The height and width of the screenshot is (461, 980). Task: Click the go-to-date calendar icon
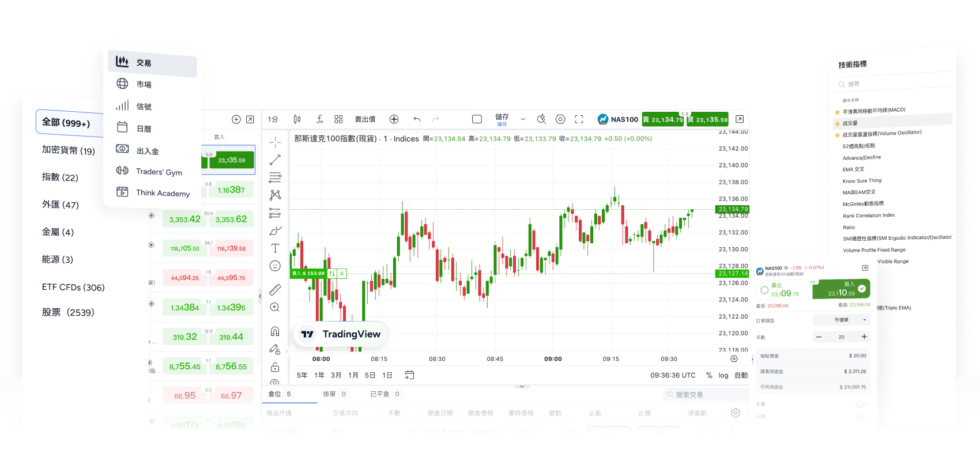[409, 375]
